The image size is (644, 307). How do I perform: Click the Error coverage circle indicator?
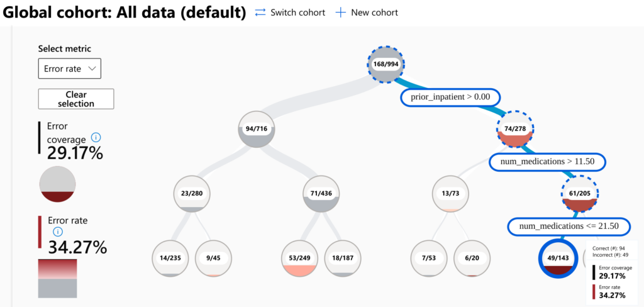[x=58, y=184]
